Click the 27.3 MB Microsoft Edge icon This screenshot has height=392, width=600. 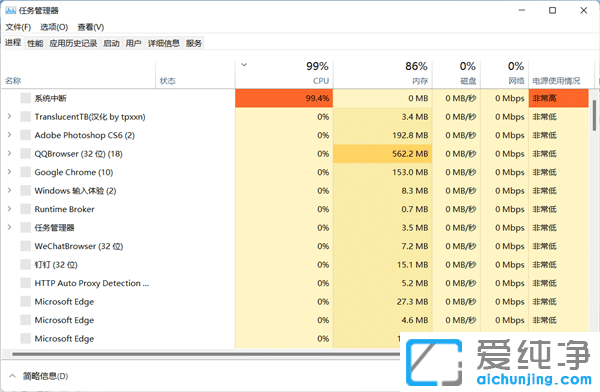pos(26,302)
